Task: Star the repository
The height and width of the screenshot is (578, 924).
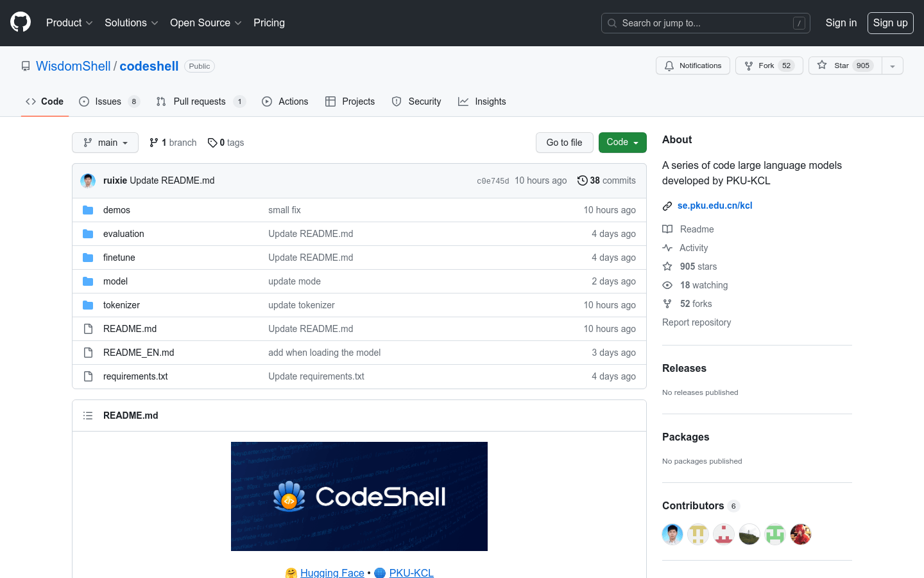Action: click(843, 65)
